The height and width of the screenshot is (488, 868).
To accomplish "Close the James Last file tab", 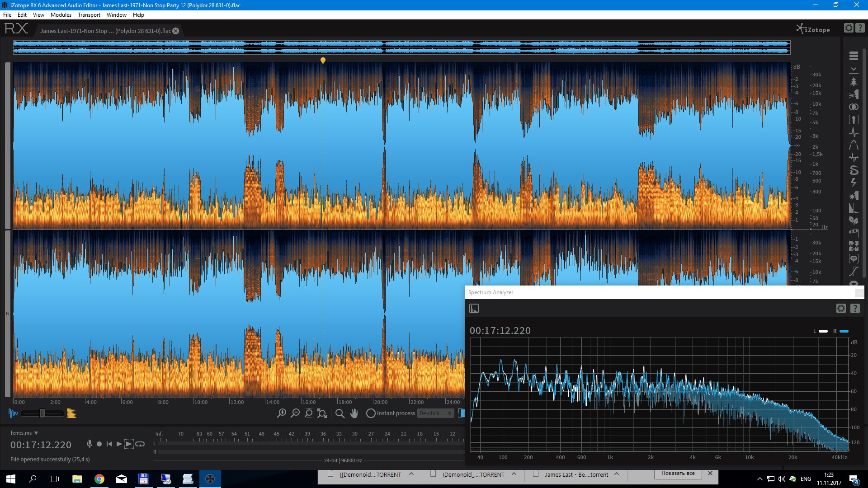I will (176, 31).
